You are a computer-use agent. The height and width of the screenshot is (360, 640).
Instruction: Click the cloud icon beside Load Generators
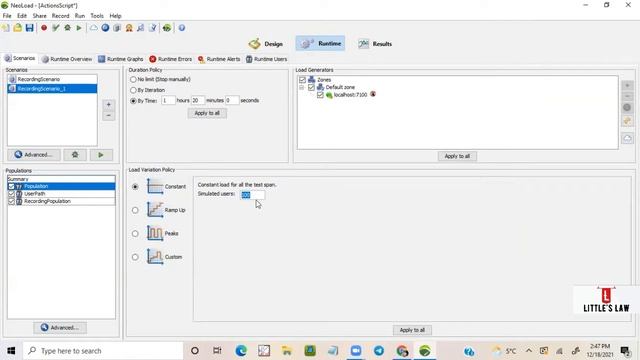tap(627, 138)
